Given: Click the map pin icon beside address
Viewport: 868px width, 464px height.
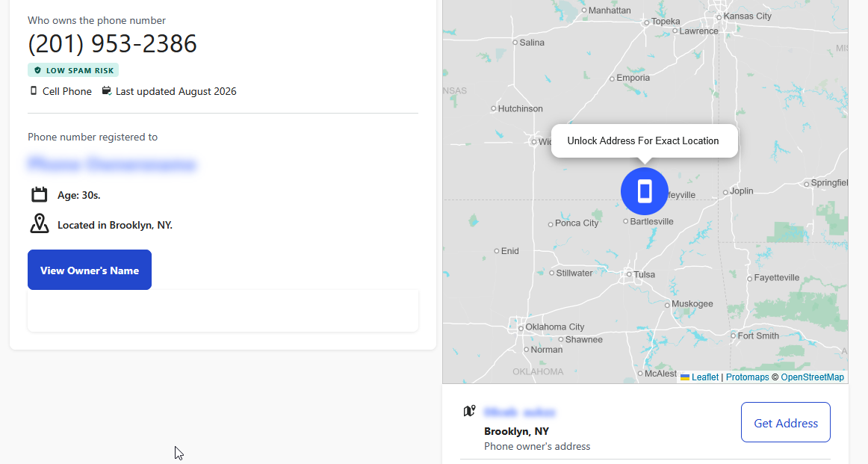Looking at the screenshot, I should (x=469, y=411).
